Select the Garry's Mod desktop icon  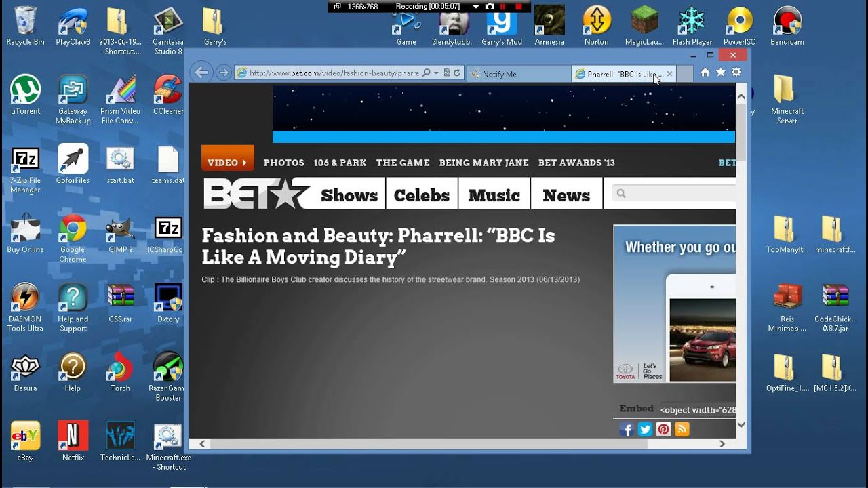pyautogui.click(x=502, y=26)
